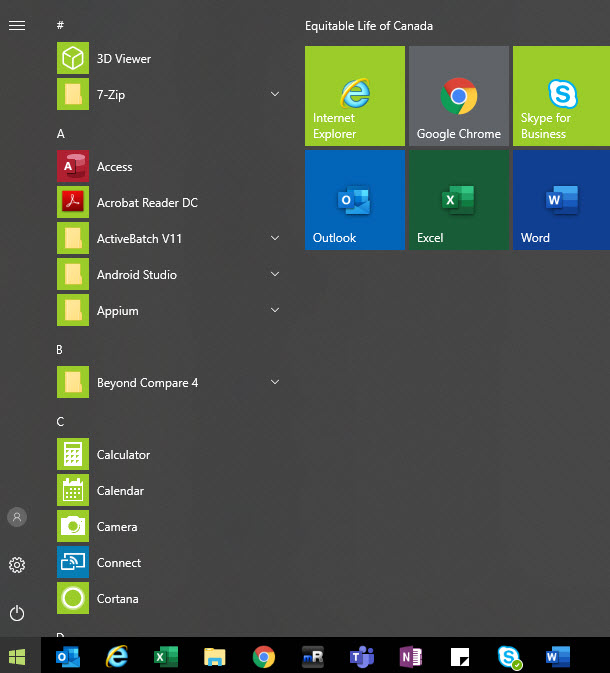Open Acrobat Reader DC
The width and height of the screenshot is (610, 673).
tap(168, 203)
